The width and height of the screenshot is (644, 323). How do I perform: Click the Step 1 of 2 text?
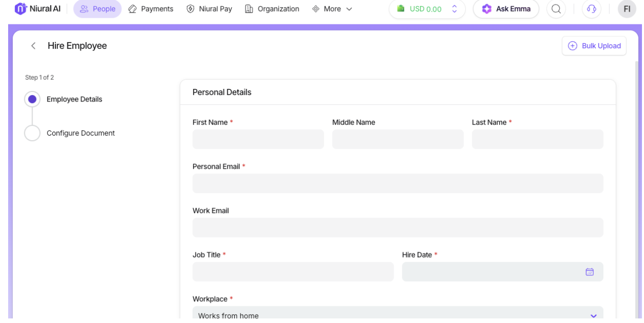point(40,78)
